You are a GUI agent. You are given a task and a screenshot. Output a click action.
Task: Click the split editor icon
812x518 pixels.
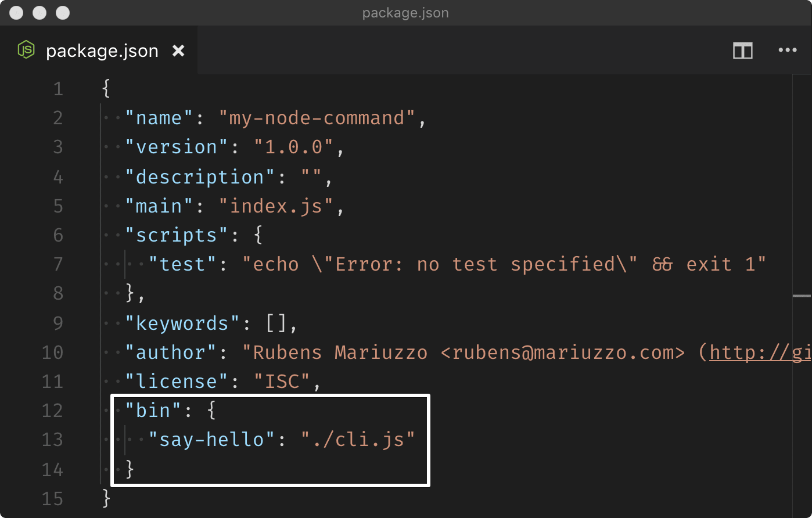pyautogui.click(x=742, y=51)
